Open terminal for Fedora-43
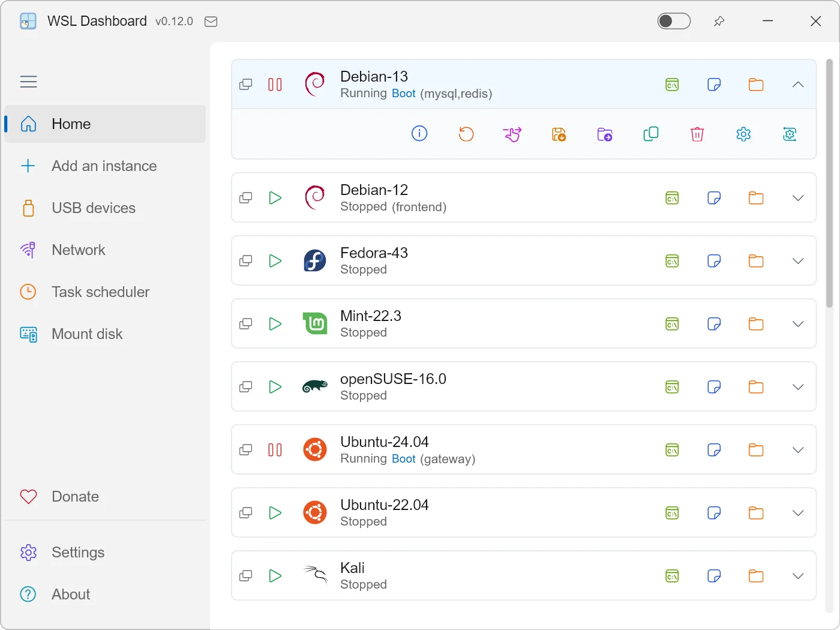Viewport: 840px width, 630px height. point(672,261)
